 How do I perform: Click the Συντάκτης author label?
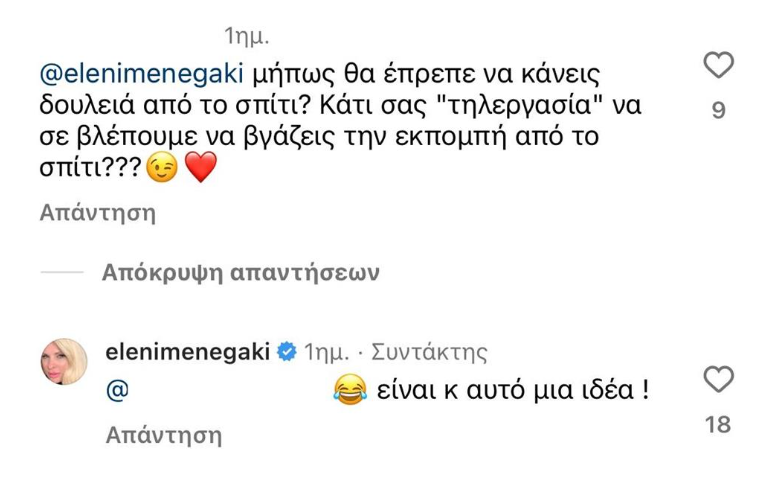429,352
